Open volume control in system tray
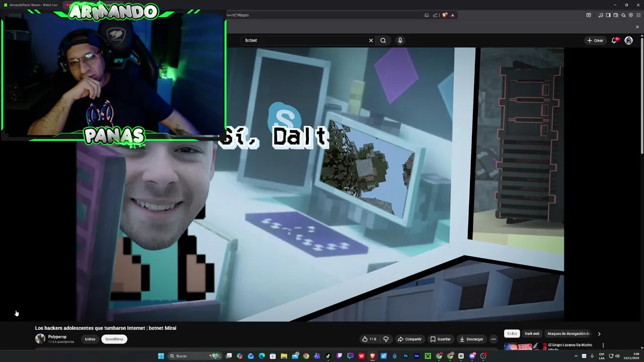 pos(617,356)
